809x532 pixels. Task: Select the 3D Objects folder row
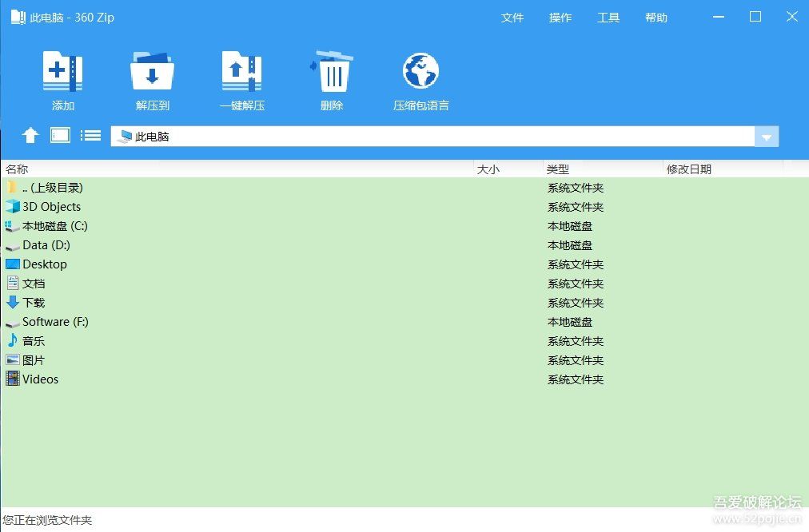[404, 207]
